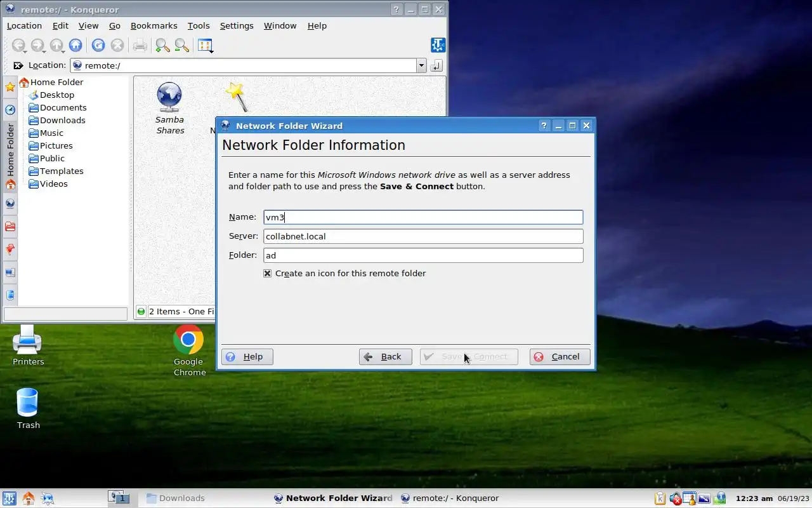812x508 pixels.
Task: Open the Printers desktop icon
Action: pos(28,345)
